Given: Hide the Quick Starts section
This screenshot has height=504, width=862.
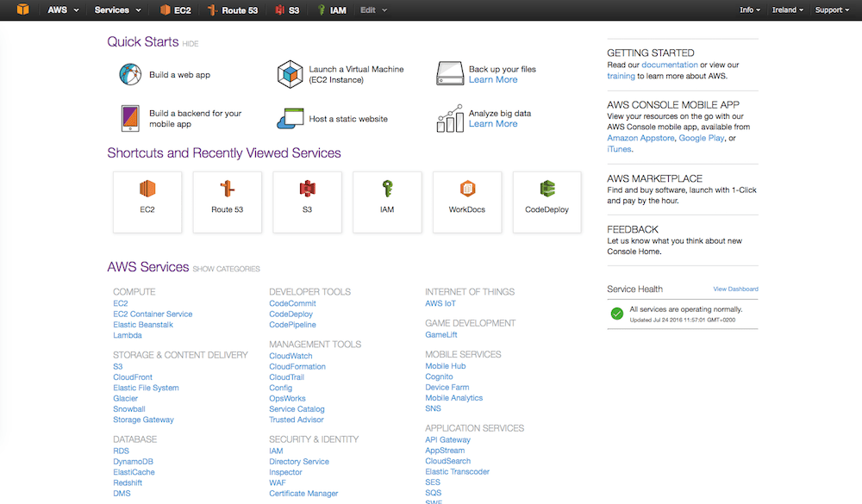Looking at the screenshot, I should click(x=191, y=43).
